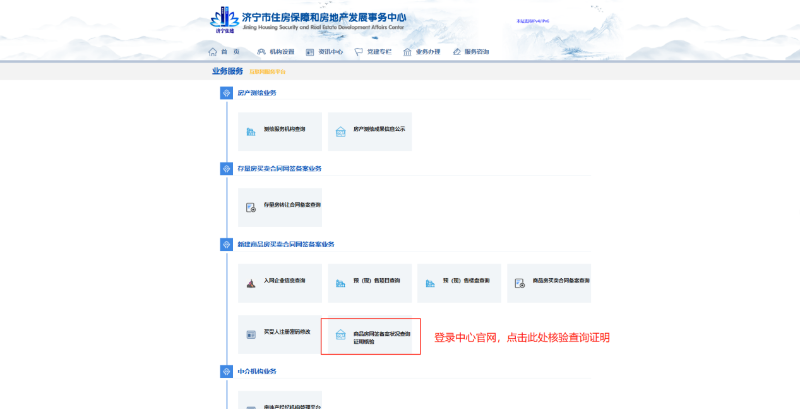Click the 业务服务 section tab
The width and height of the screenshot is (800, 409).
[x=227, y=71]
